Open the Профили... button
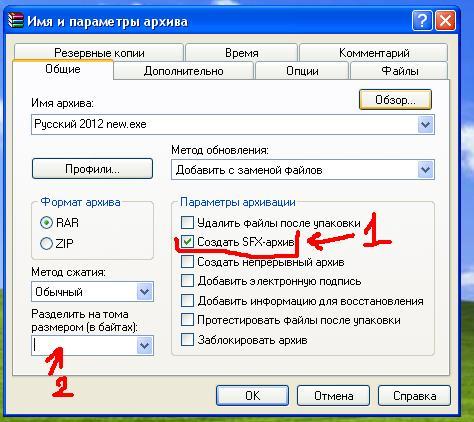 point(92,169)
